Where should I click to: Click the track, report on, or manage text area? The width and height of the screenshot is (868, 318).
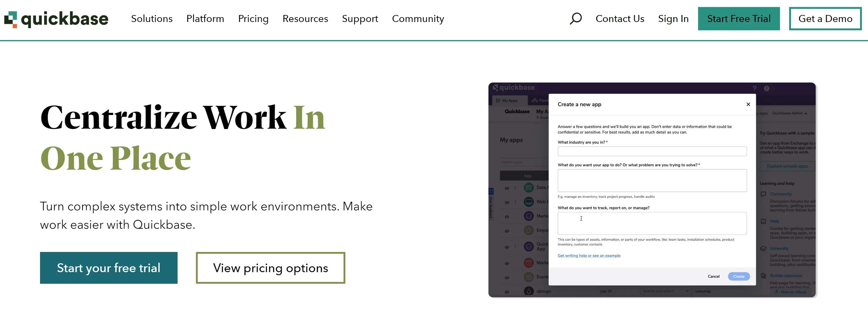652,223
